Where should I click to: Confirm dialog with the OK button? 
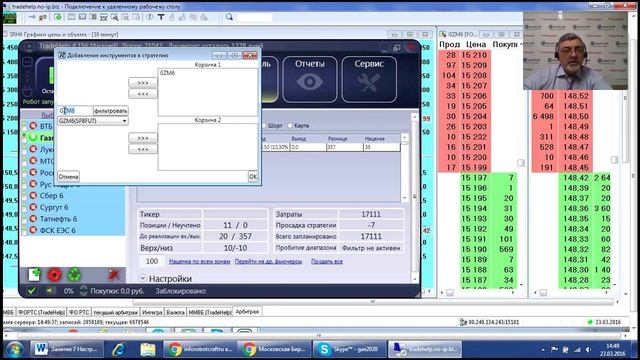253,176
